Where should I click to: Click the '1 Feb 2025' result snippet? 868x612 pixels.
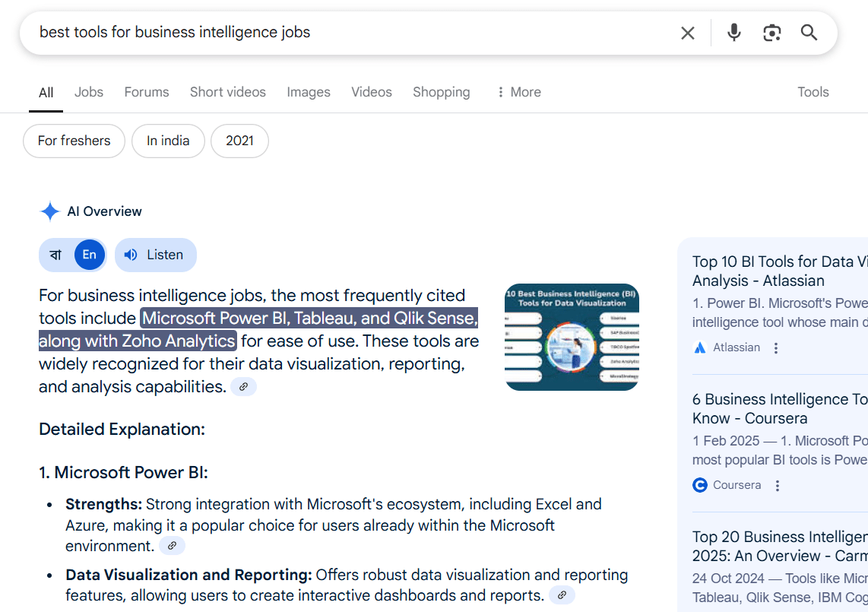click(x=779, y=450)
